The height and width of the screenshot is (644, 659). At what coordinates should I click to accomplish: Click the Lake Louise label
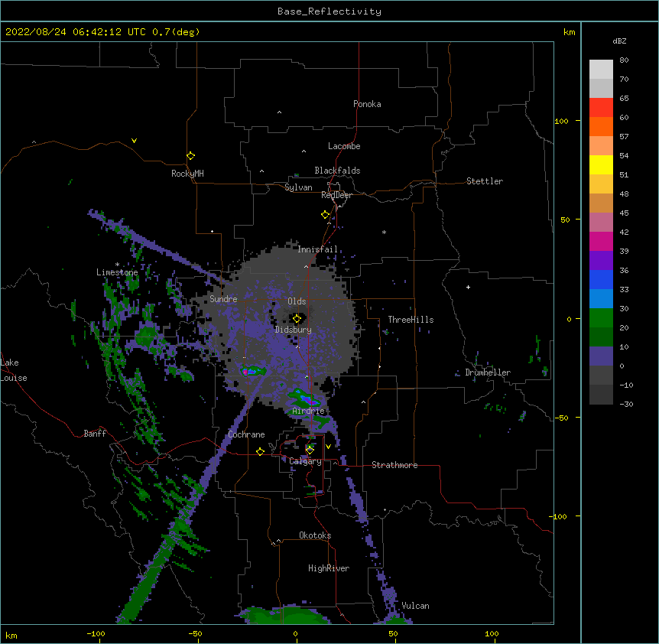coord(14,370)
